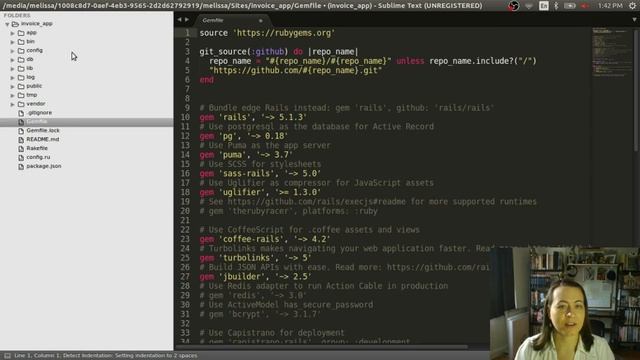The height and width of the screenshot is (360, 640).
Task: Click the gem 'turbolinks' line
Action: (256, 258)
